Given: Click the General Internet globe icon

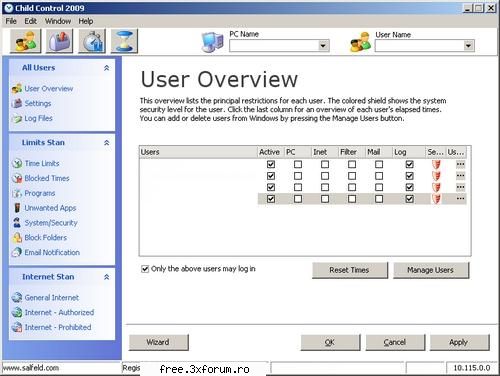Looking at the screenshot, I should tap(17, 298).
